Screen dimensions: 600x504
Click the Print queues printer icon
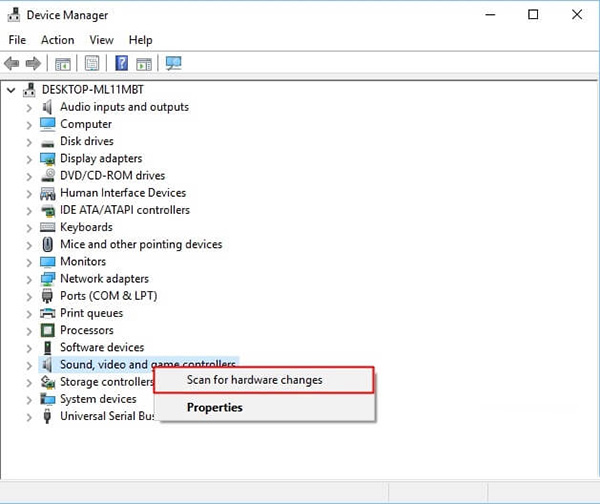[x=47, y=313]
